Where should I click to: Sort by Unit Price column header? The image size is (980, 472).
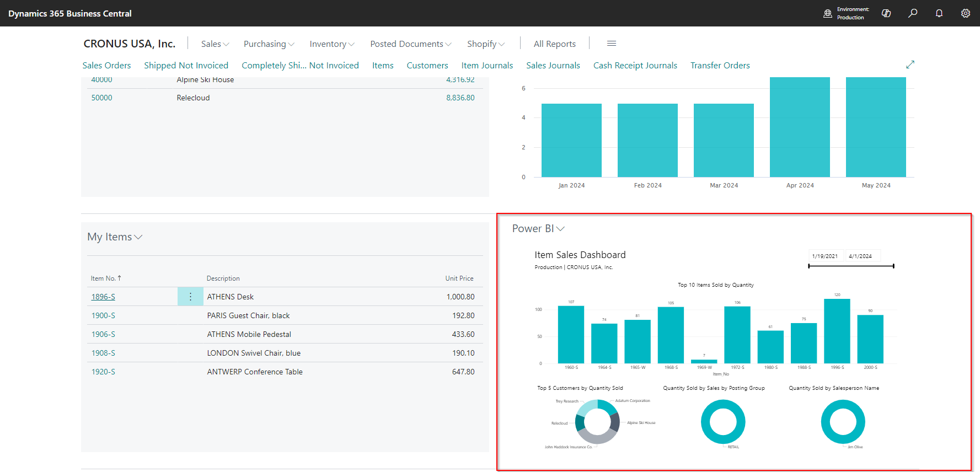[x=459, y=278]
